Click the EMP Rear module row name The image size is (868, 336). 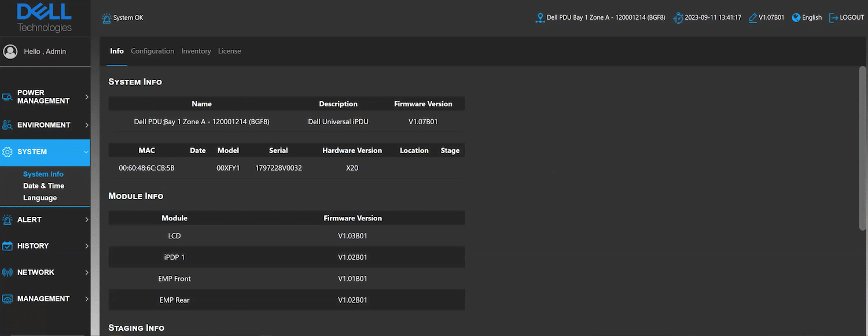174,300
